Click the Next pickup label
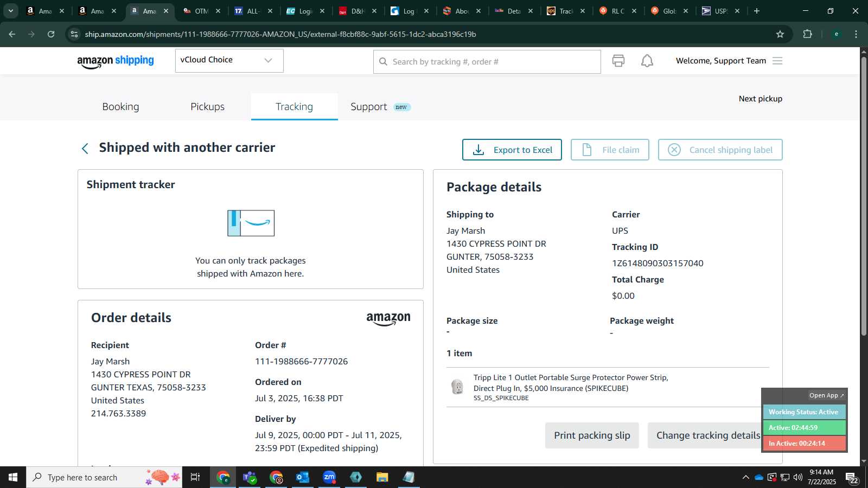Screen dimensions: 868x488 (x=761, y=99)
